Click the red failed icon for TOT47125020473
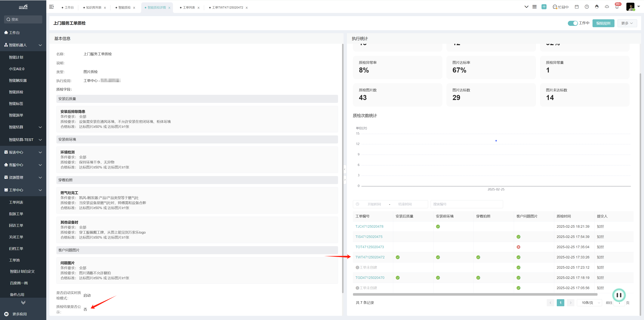 pos(518,247)
